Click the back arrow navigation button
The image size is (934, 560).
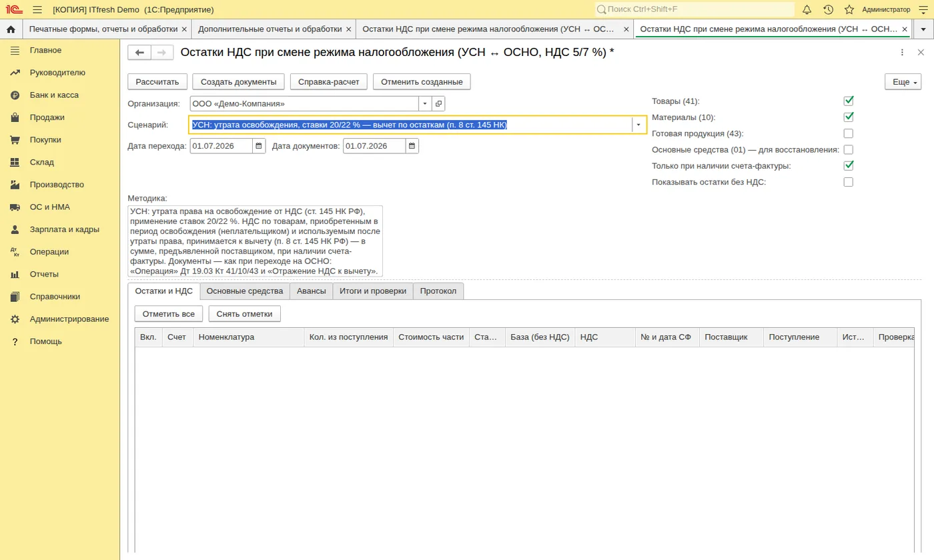tap(139, 53)
